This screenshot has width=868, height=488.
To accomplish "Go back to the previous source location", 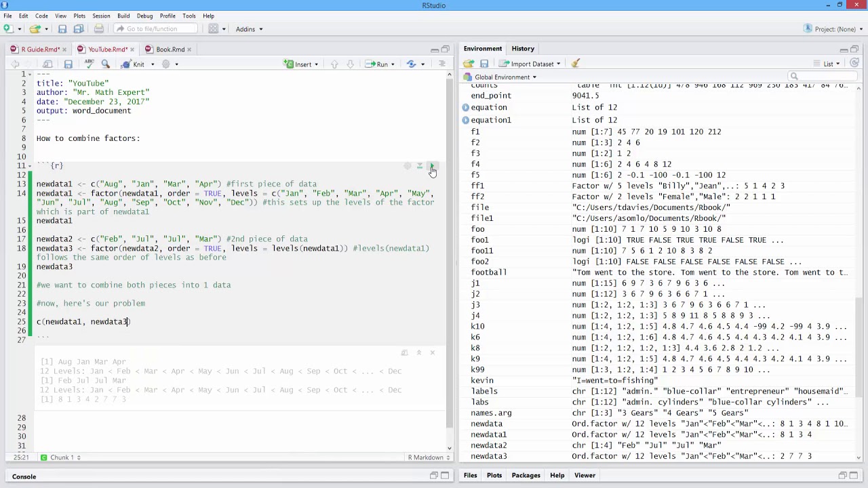I will 15,64.
